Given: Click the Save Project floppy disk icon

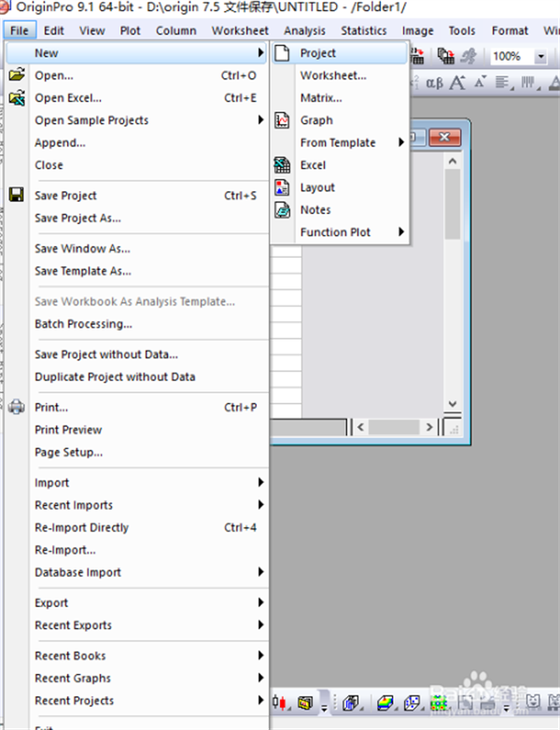Looking at the screenshot, I should coord(17,194).
